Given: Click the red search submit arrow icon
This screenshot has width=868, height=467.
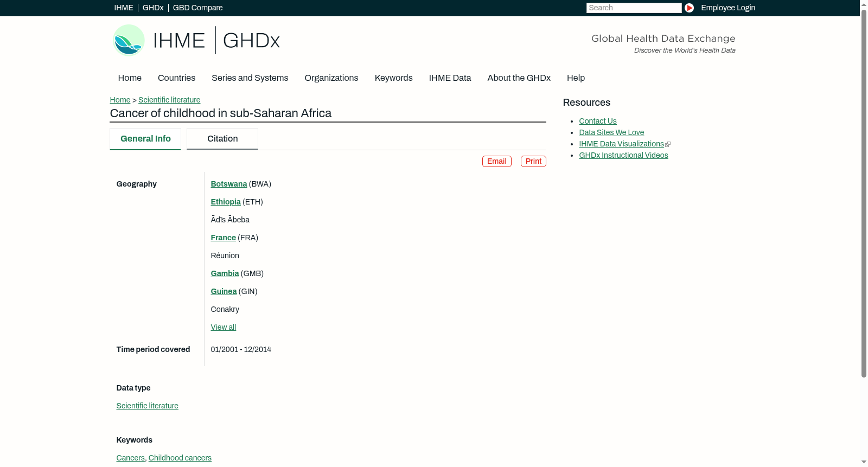Looking at the screenshot, I should (689, 8).
